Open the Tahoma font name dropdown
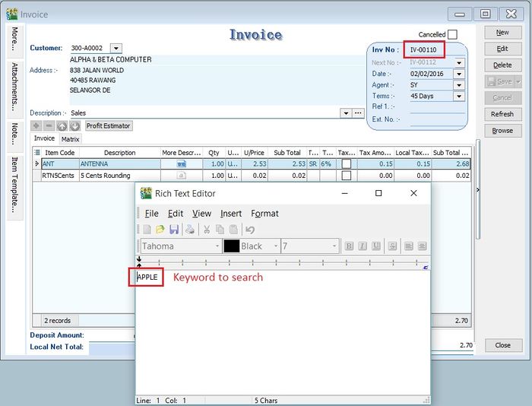 click(x=216, y=246)
